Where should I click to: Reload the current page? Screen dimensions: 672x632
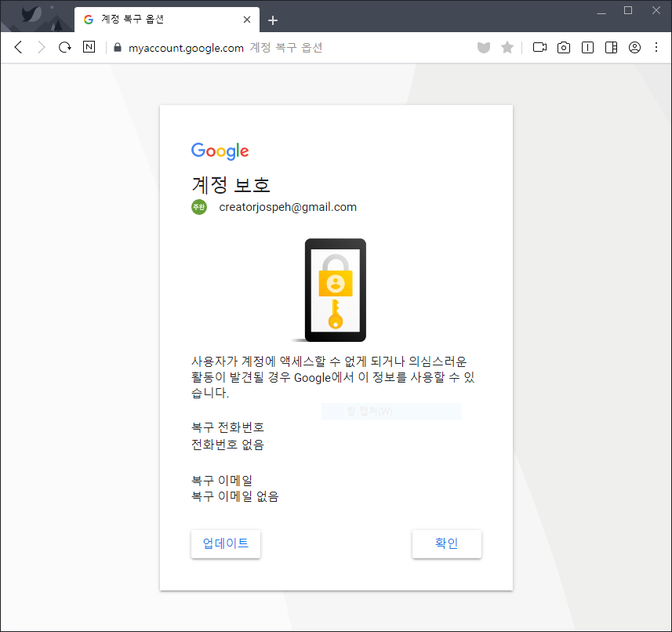point(65,47)
